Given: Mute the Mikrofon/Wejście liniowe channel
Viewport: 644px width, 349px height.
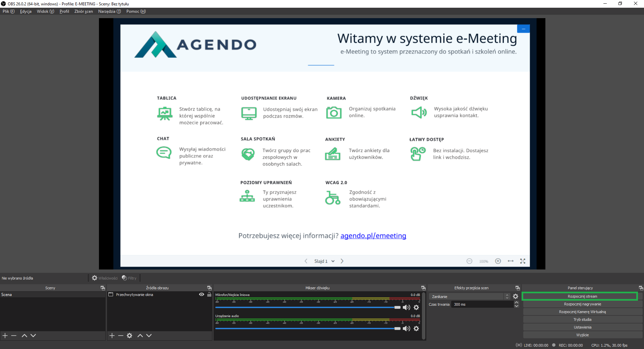Looking at the screenshot, I should tap(406, 307).
